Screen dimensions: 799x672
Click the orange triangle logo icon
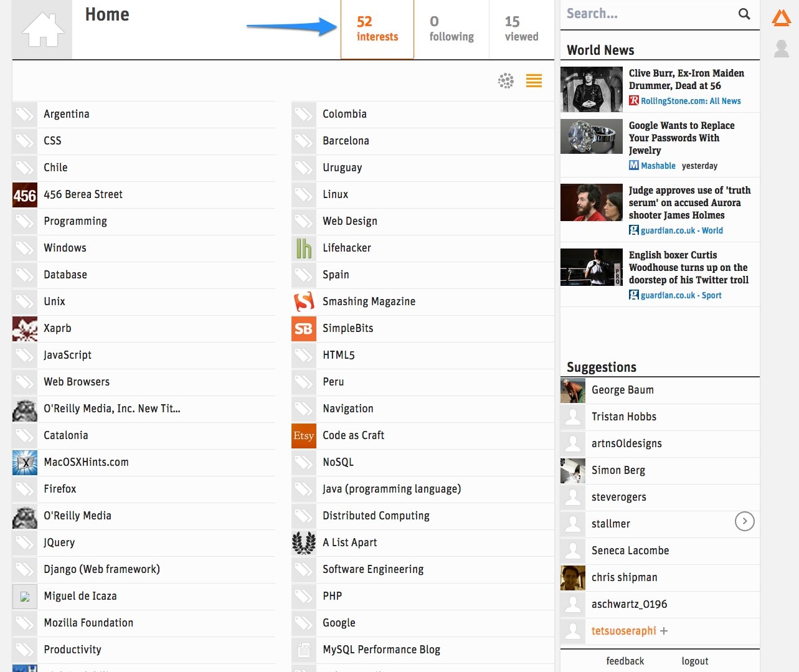tap(781, 17)
